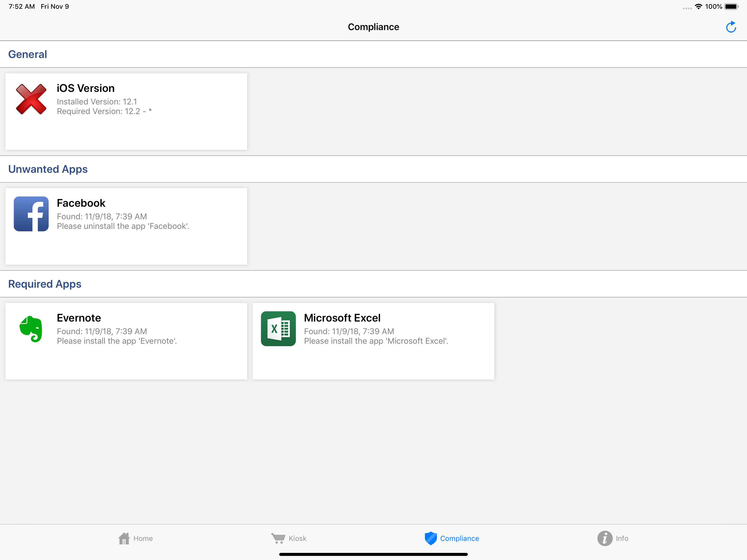Click the Home house icon
Viewport: 747px width, 560px height.
[x=124, y=538]
